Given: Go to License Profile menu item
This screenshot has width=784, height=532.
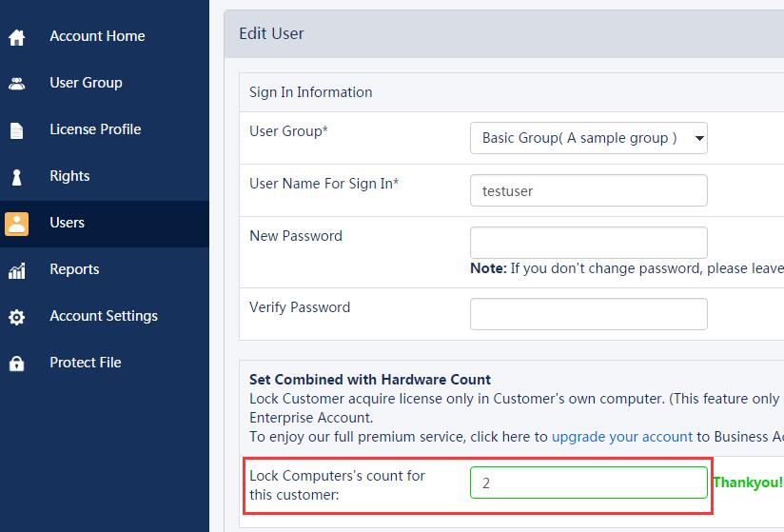Looking at the screenshot, I should tap(95, 129).
